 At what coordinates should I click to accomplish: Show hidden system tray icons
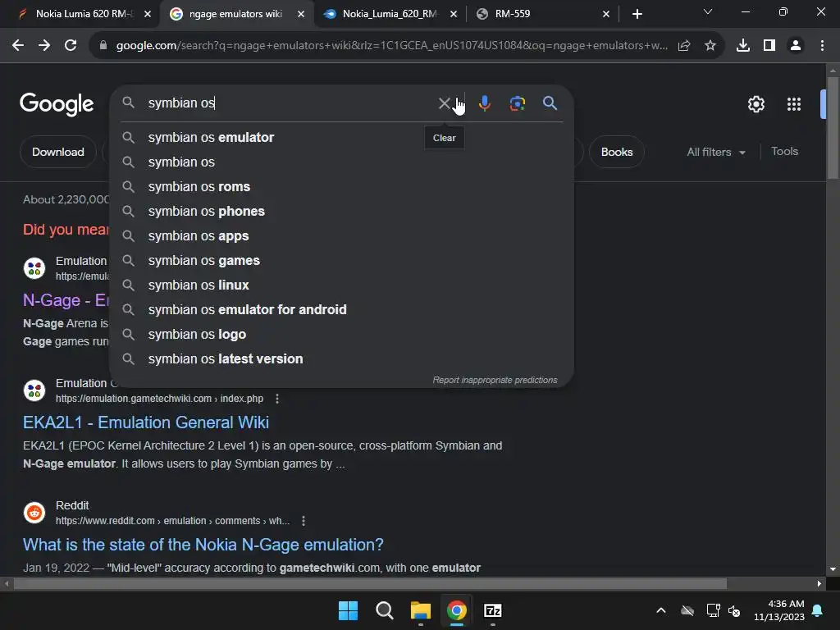(661, 610)
